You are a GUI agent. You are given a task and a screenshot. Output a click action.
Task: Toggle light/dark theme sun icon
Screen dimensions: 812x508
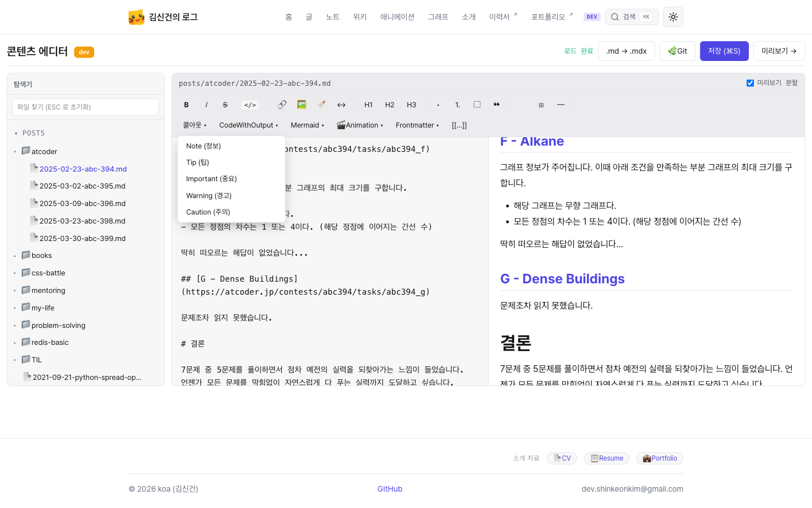(673, 17)
